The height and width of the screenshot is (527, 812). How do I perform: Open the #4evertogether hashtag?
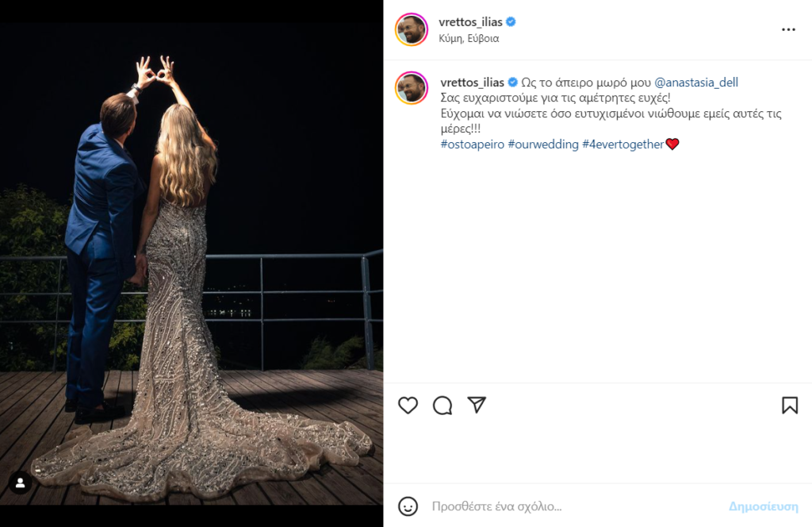click(x=622, y=144)
